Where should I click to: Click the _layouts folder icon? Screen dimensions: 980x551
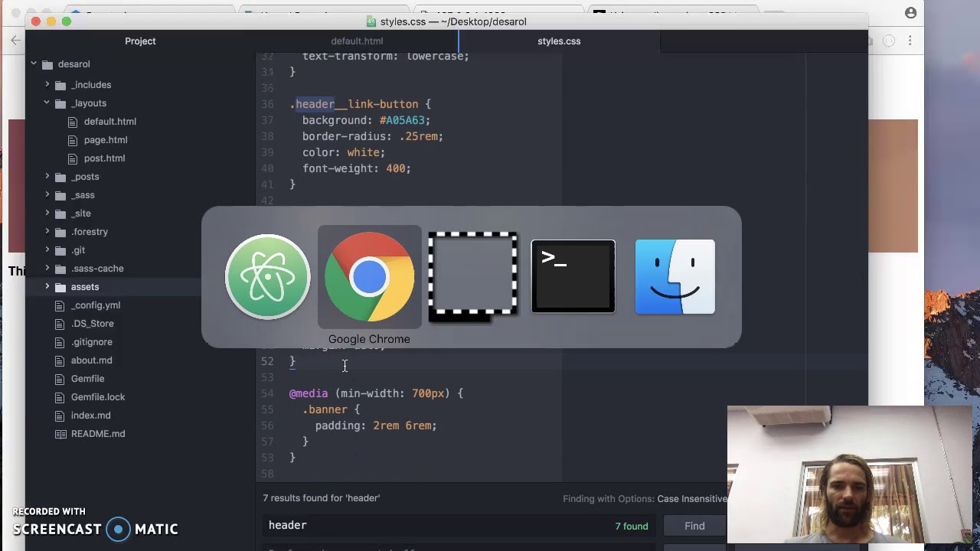60,103
